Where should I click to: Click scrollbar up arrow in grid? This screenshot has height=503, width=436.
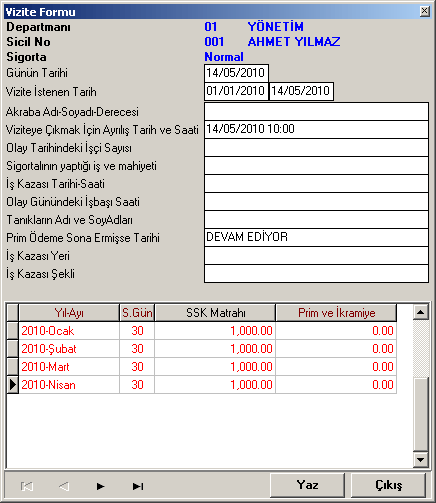coord(420,312)
